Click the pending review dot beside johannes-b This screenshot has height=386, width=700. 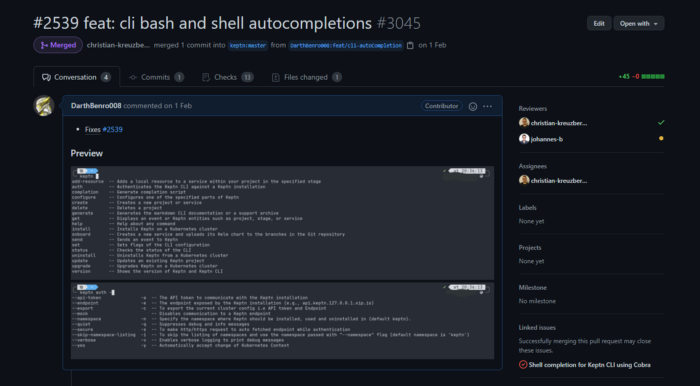(661, 138)
